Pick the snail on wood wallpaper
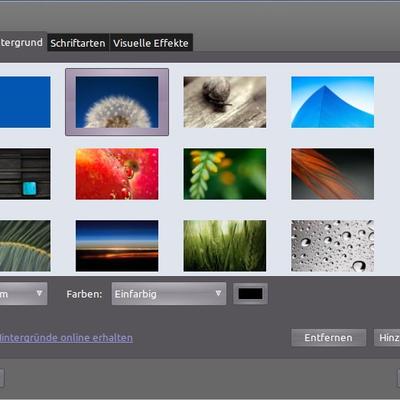The width and height of the screenshot is (400, 400). (x=225, y=102)
